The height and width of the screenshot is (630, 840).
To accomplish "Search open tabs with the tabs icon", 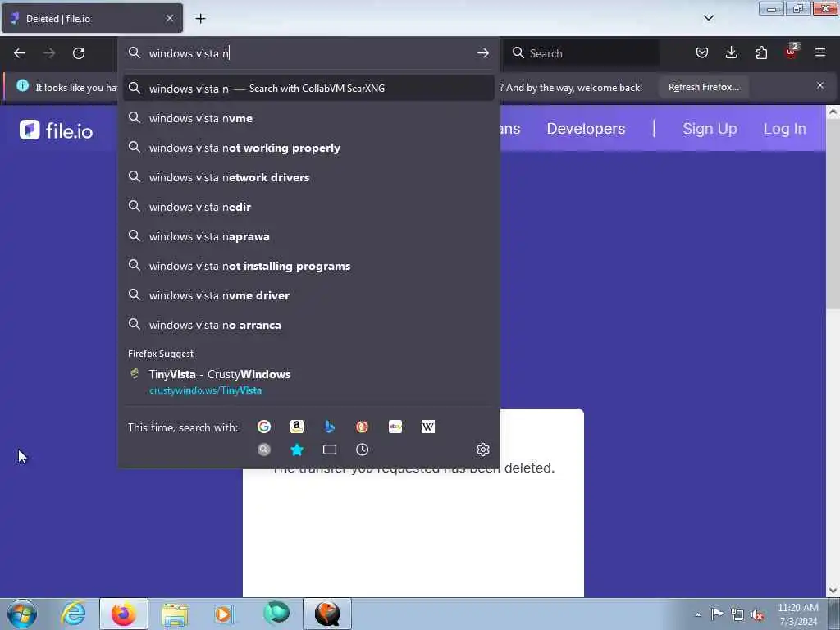I will click(x=330, y=450).
